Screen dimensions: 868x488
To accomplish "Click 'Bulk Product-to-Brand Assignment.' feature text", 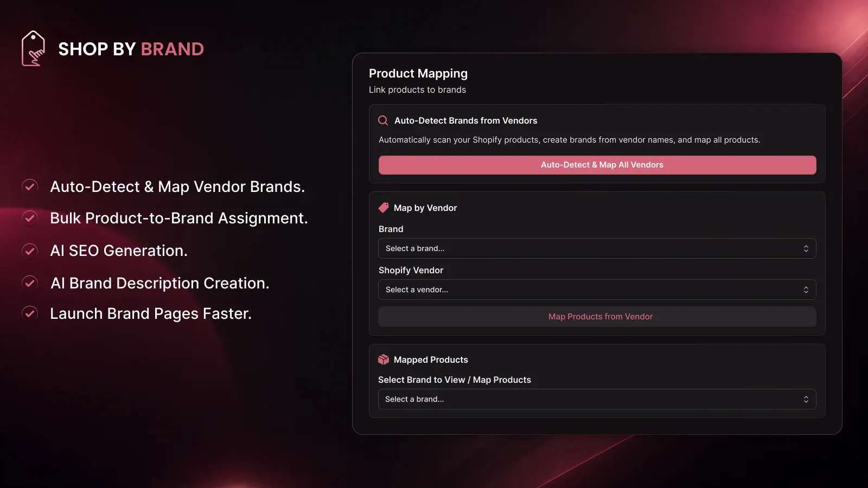I will (x=179, y=218).
